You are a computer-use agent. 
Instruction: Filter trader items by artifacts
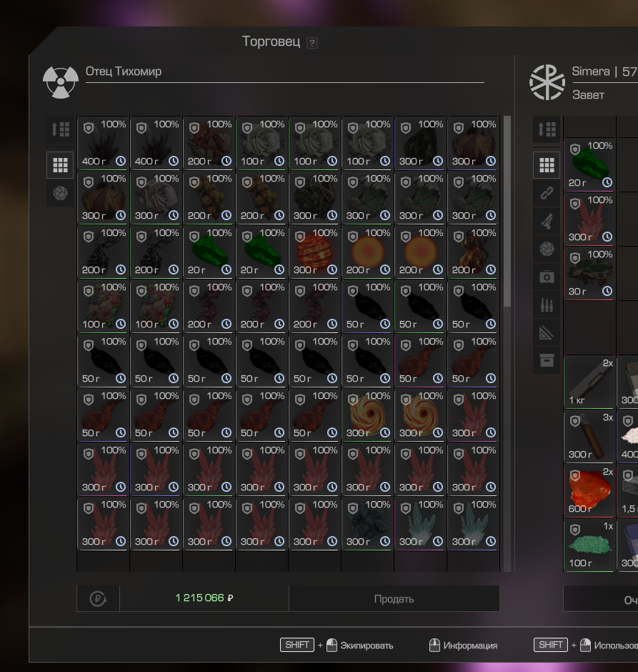61,193
